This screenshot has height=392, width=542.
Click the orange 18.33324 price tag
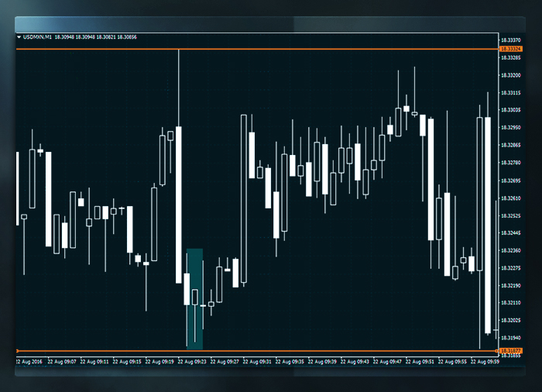pos(511,50)
